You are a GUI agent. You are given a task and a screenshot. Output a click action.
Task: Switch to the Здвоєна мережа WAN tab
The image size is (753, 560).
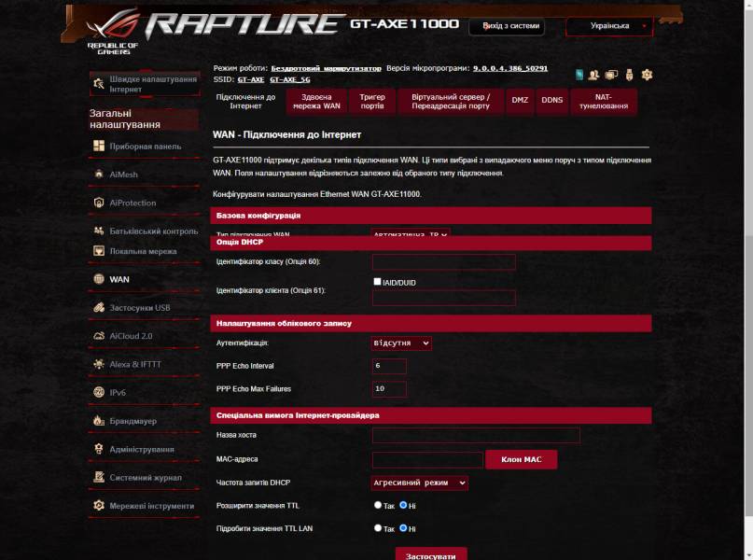click(316, 102)
